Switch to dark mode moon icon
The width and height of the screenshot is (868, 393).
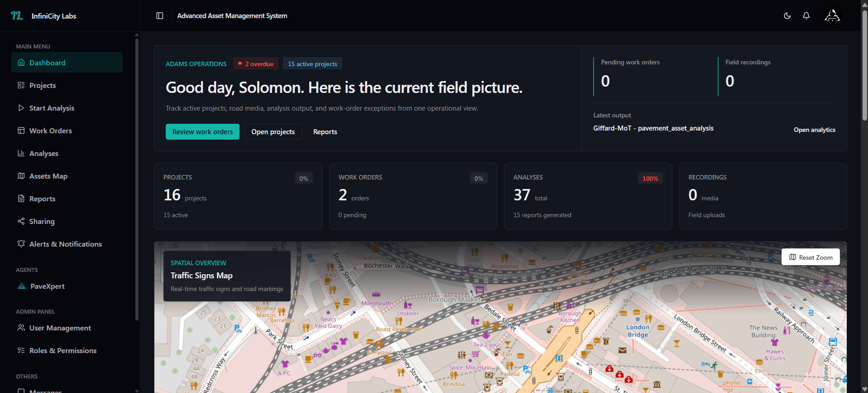pyautogui.click(x=787, y=16)
